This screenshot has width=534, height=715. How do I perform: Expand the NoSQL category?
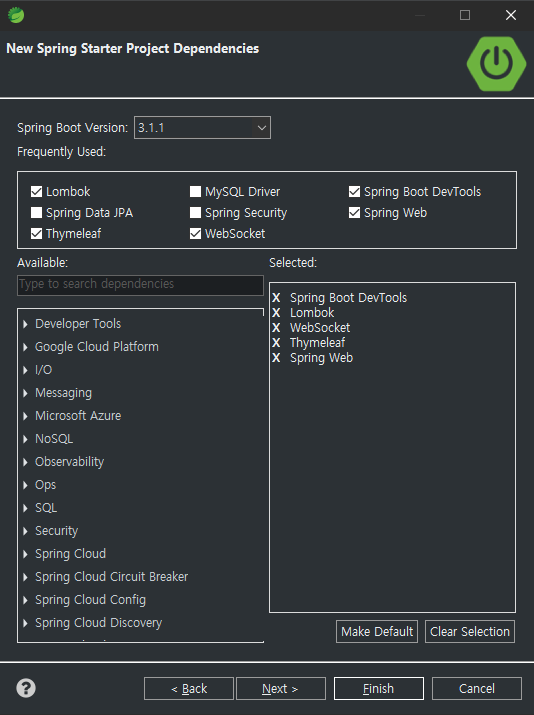[x=26, y=439]
